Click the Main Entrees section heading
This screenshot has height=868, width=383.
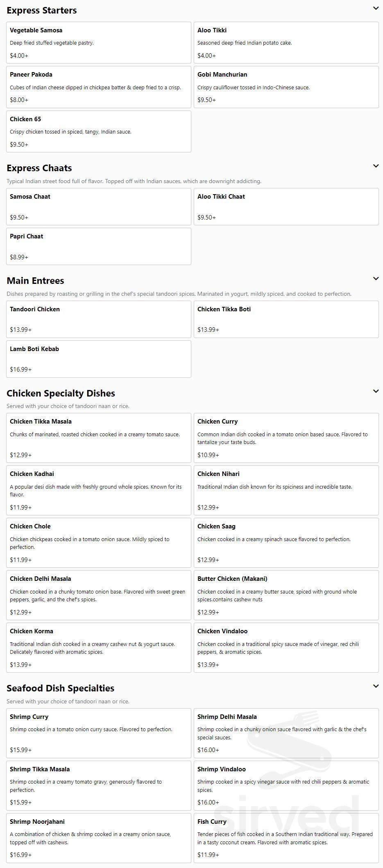(35, 280)
